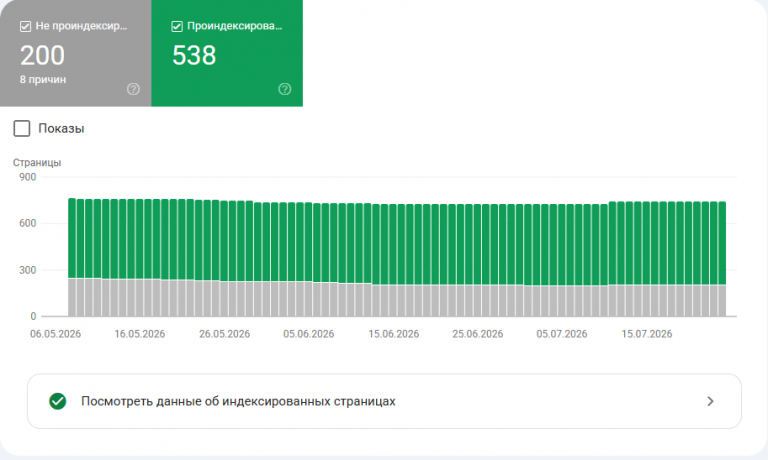Click the "8 причин" text
The height and width of the screenshot is (460, 768).
[43, 79]
